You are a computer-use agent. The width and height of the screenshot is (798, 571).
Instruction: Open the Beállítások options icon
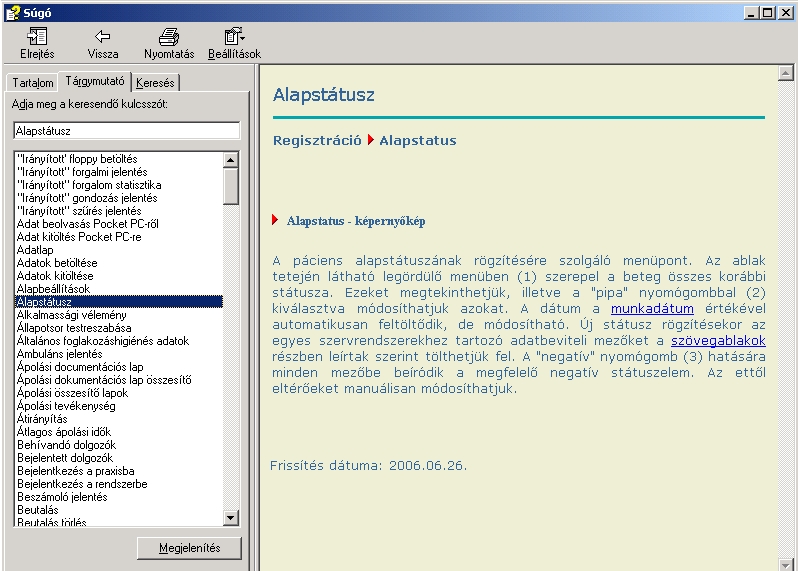click(234, 37)
